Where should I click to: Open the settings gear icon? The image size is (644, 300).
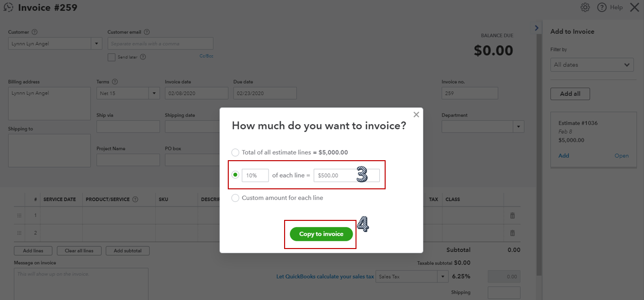tap(585, 7)
